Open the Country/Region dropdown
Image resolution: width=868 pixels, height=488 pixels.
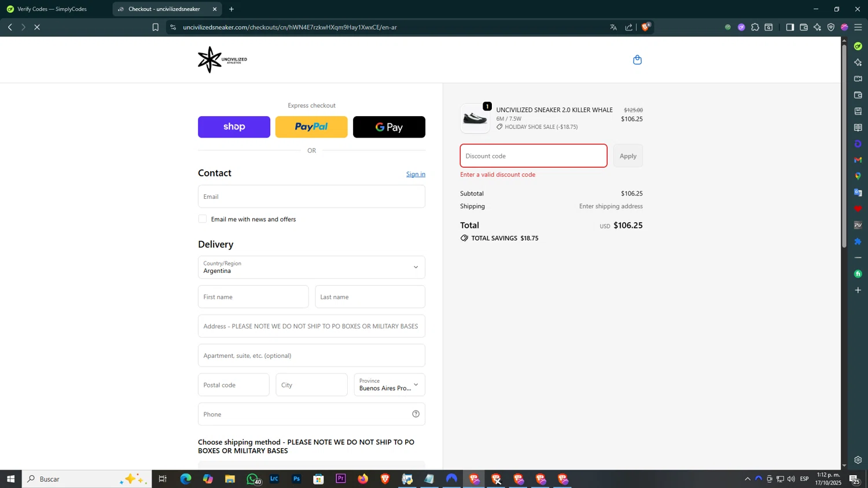tap(311, 267)
